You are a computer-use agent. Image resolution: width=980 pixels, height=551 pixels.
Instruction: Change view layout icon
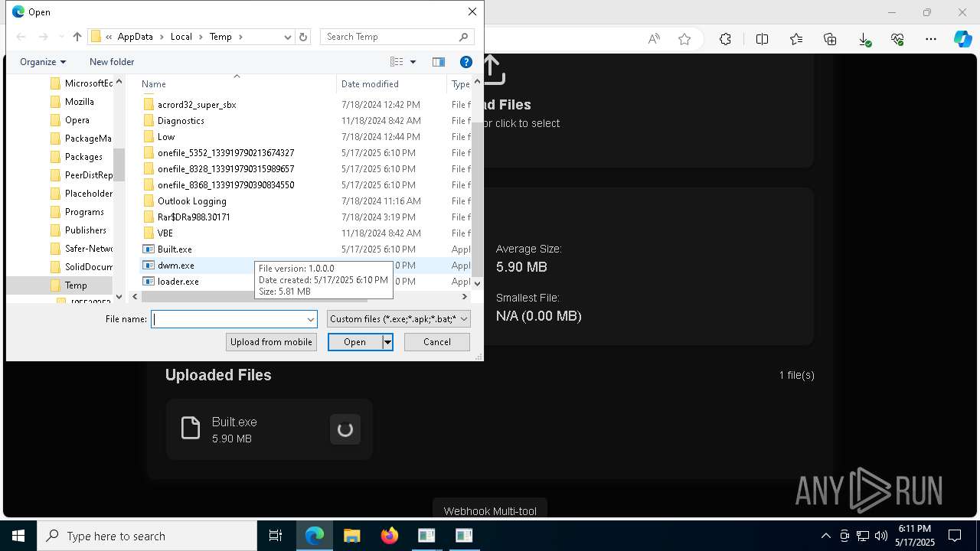point(397,62)
